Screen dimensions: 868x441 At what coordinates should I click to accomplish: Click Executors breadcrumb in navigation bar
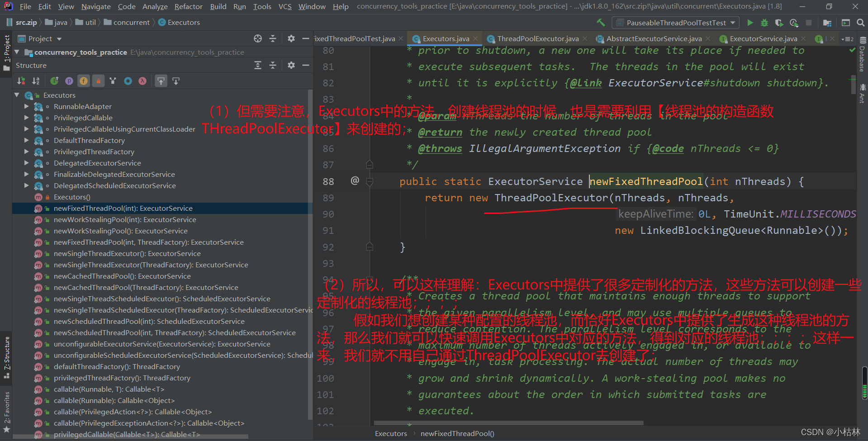179,22
